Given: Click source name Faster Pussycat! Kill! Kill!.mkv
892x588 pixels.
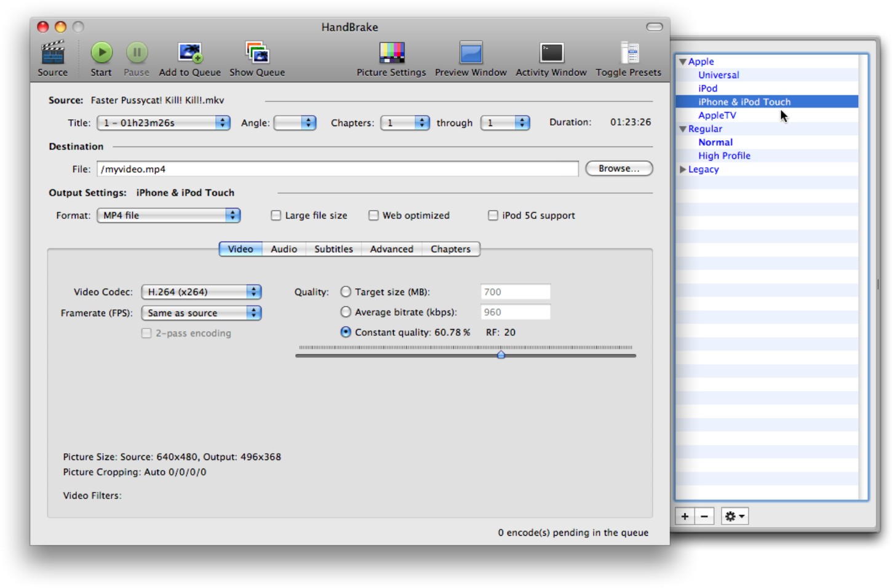Looking at the screenshot, I should 157,100.
